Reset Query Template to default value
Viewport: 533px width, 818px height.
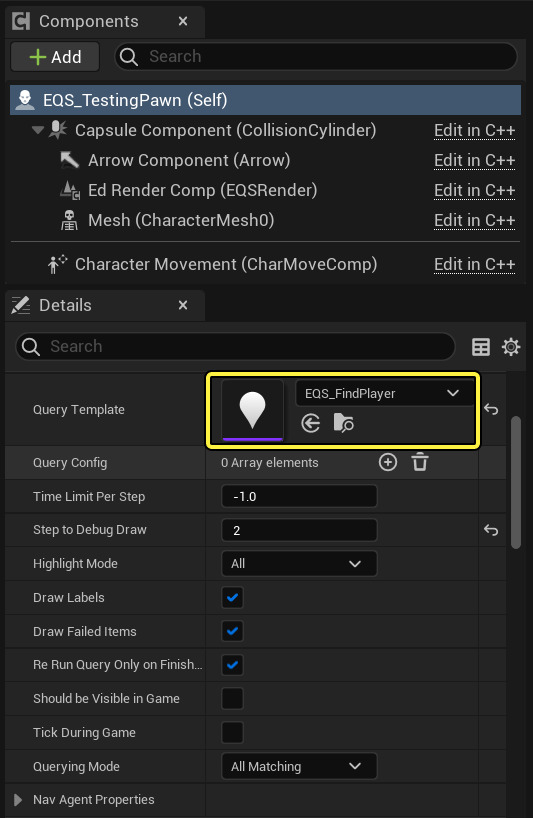point(491,409)
